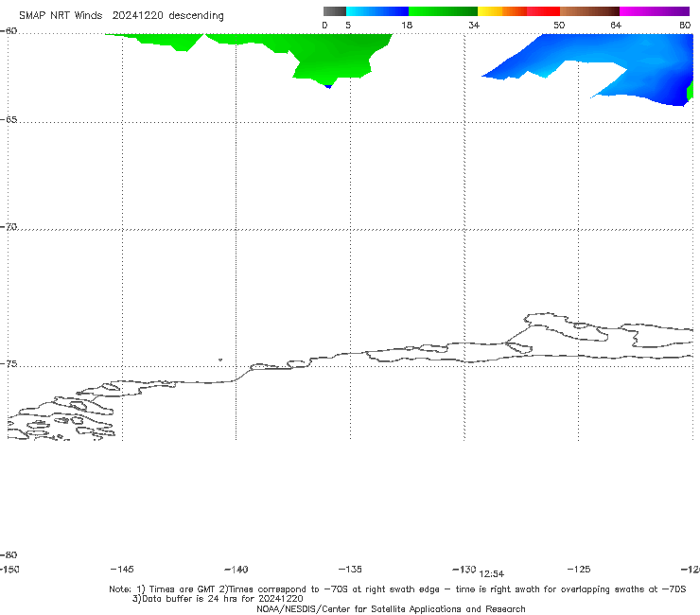Image resolution: width=700 pixels, height=615 pixels.
Task: Click the 'Data buffer is 24 hrs' note
Action: click(218, 599)
